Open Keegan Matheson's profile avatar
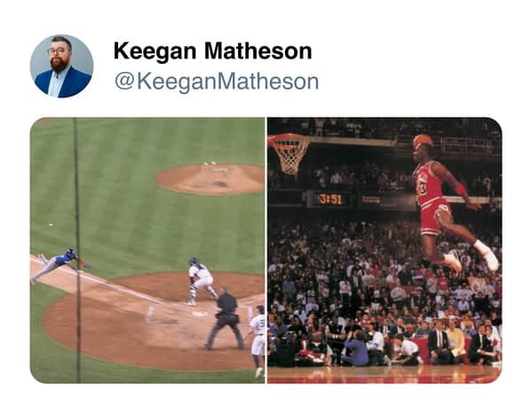Screen dimensions: 532x418 (x=61, y=66)
